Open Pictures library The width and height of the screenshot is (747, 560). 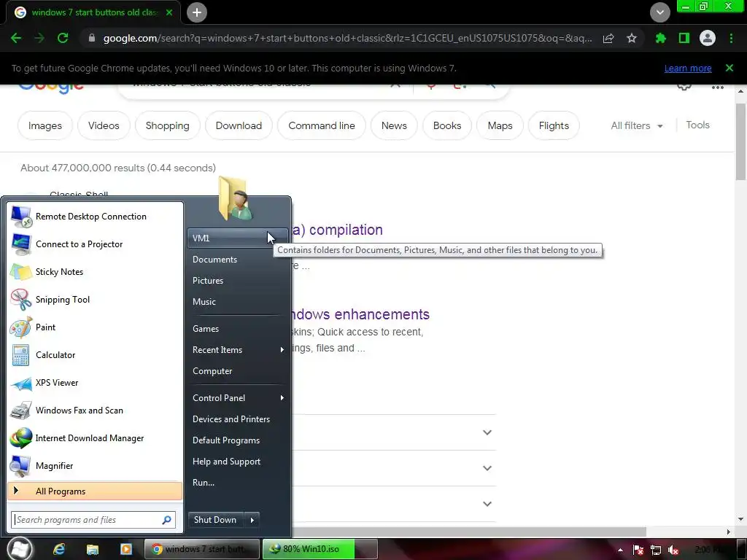237,281
